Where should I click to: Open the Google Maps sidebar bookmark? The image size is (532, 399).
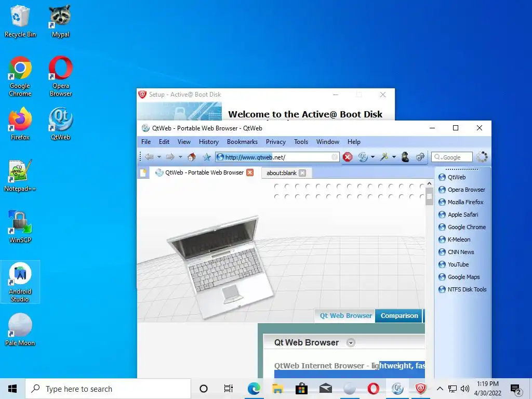[459, 277]
